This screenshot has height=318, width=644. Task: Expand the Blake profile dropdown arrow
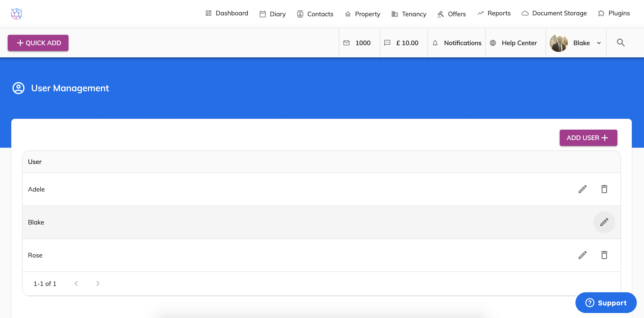point(599,43)
